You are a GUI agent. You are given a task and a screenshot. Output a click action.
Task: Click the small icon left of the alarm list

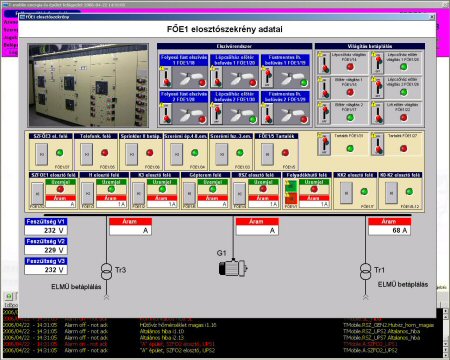(9, 296)
